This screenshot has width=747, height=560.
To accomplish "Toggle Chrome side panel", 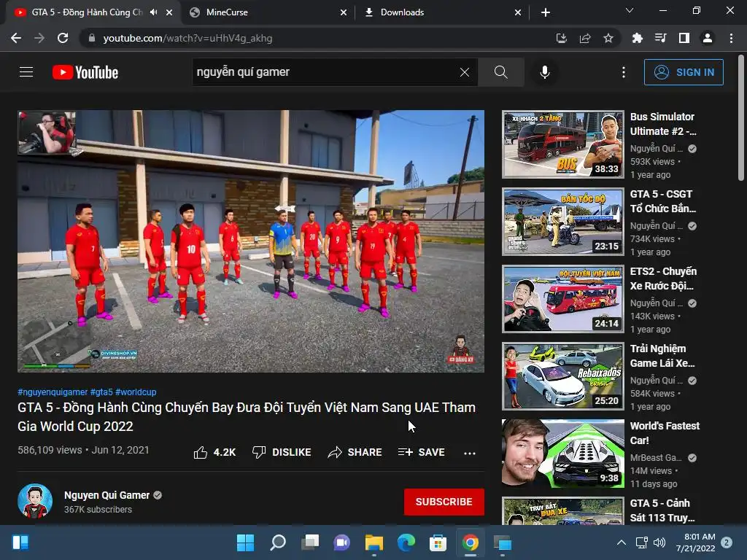I will pyautogui.click(x=684, y=38).
